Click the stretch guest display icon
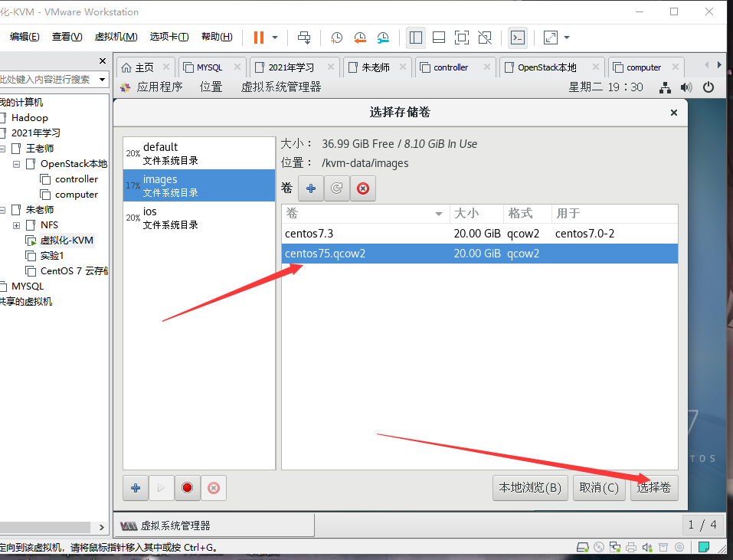The image size is (733, 560). pyautogui.click(x=550, y=38)
